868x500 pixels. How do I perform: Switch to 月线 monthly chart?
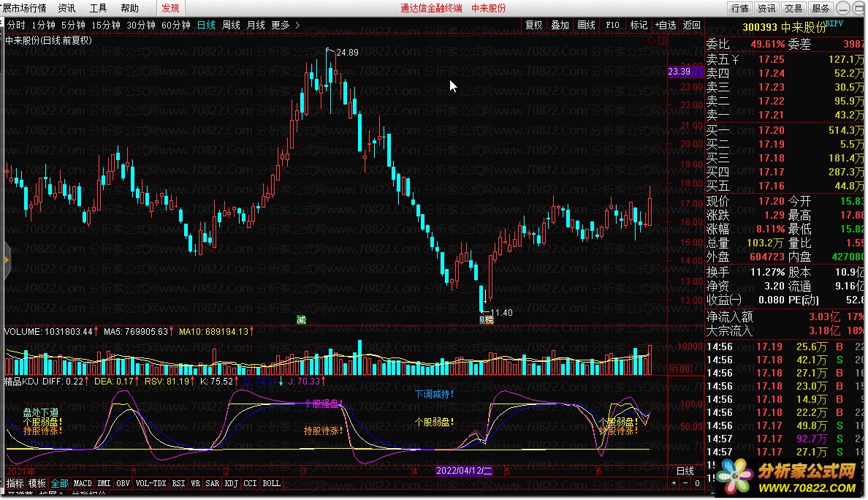(x=256, y=25)
